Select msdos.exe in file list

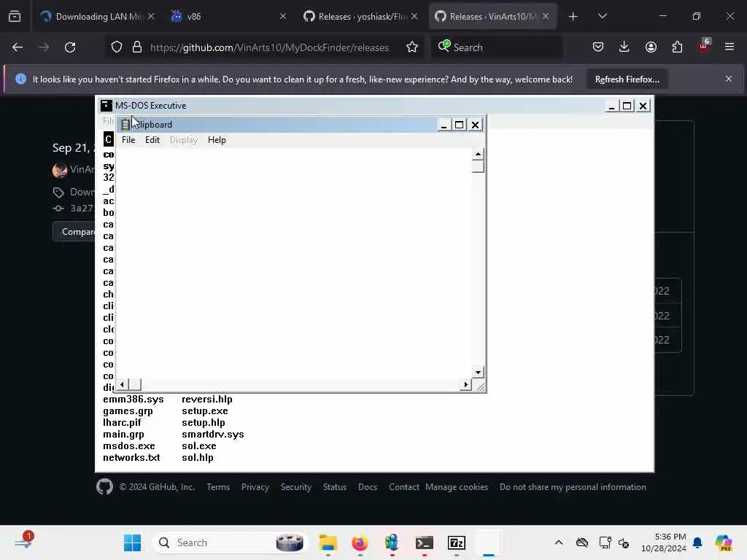tap(129, 446)
